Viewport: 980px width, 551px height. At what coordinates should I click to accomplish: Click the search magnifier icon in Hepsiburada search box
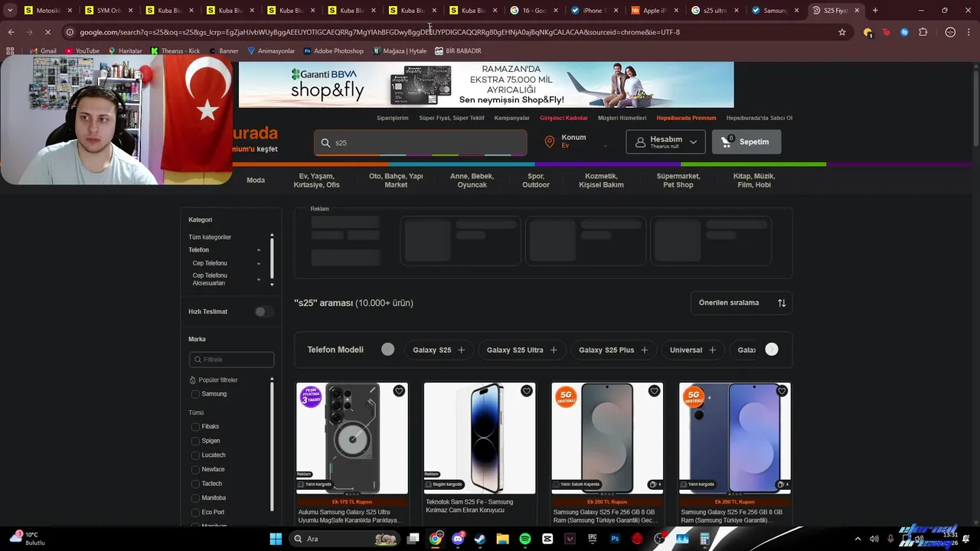click(x=325, y=143)
